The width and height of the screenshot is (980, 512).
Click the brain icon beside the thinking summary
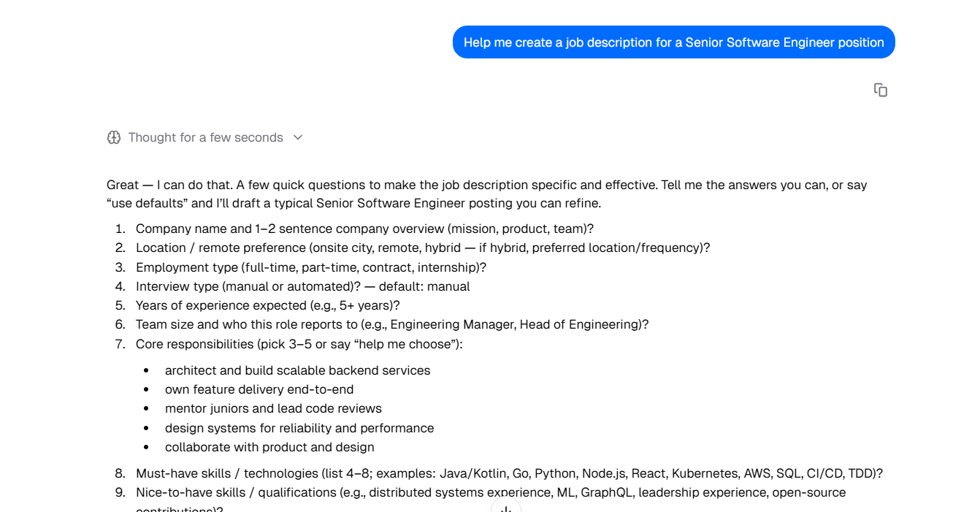pos(114,137)
